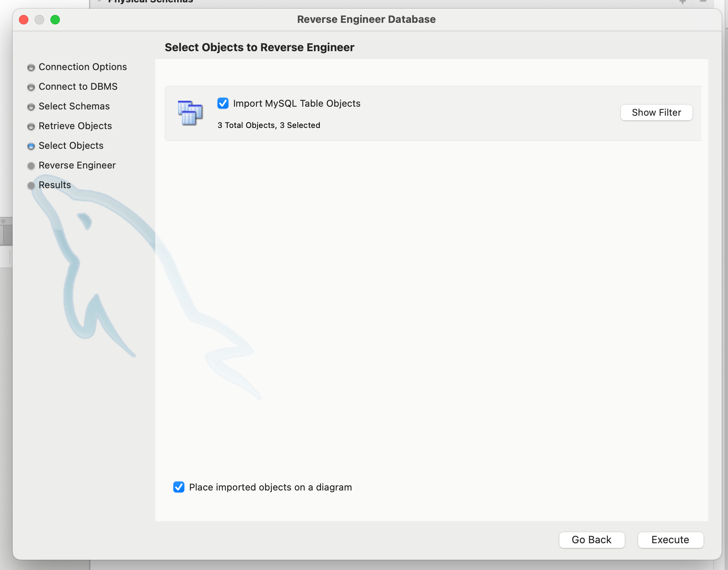The image size is (728, 570).
Task: Click the 3 Total Objects, 3 Selected text
Action: [269, 125]
